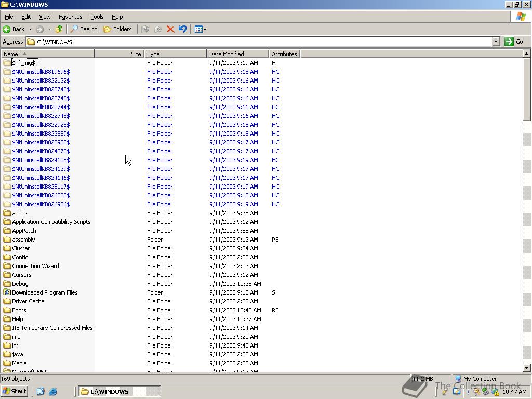Expand the address bar dropdown

point(496,42)
